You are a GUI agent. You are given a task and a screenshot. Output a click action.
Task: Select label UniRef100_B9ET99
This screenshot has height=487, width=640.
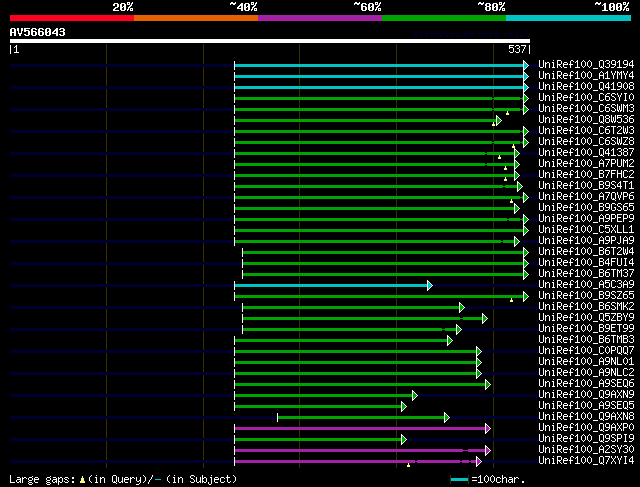586,329
